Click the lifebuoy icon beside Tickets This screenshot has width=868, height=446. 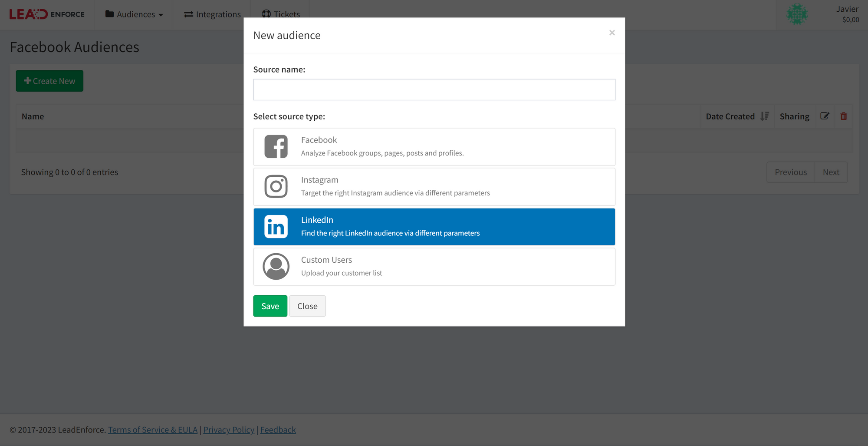click(x=266, y=13)
